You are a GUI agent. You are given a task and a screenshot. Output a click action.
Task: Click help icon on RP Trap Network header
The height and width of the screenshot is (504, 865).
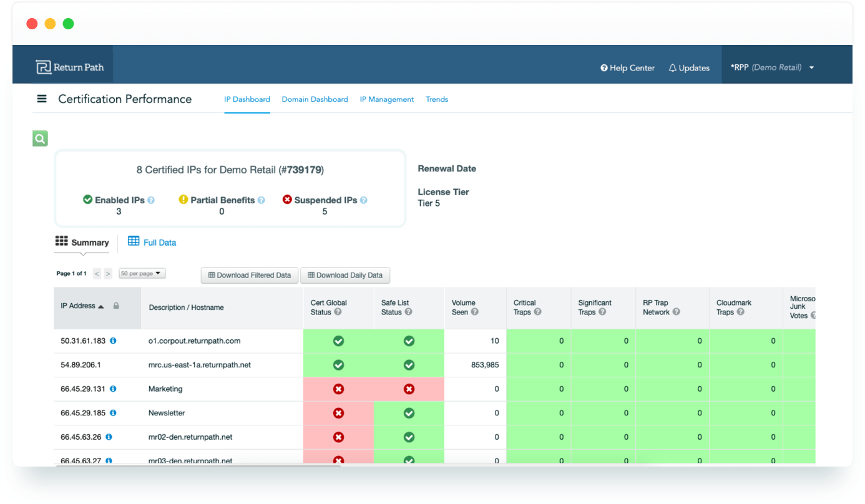point(676,312)
